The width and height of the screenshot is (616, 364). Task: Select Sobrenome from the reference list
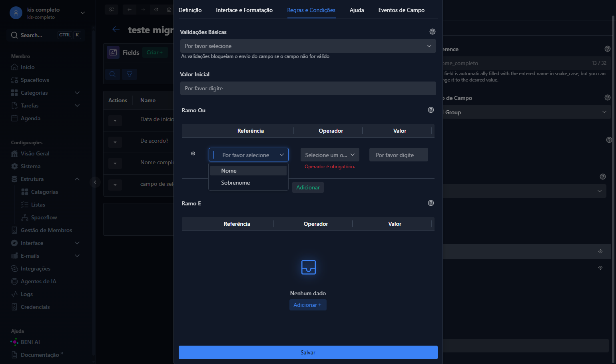(248, 183)
